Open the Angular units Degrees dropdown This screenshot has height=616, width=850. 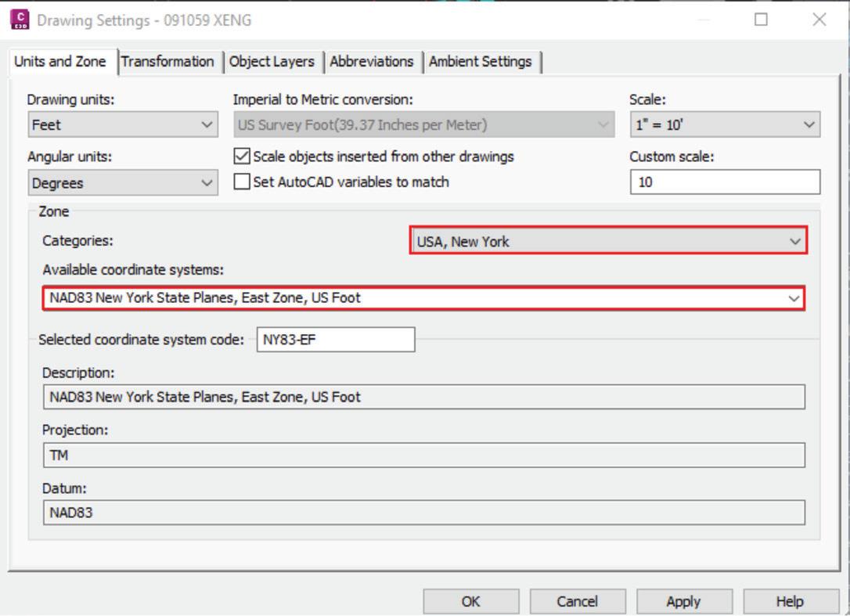pos(123,182)
